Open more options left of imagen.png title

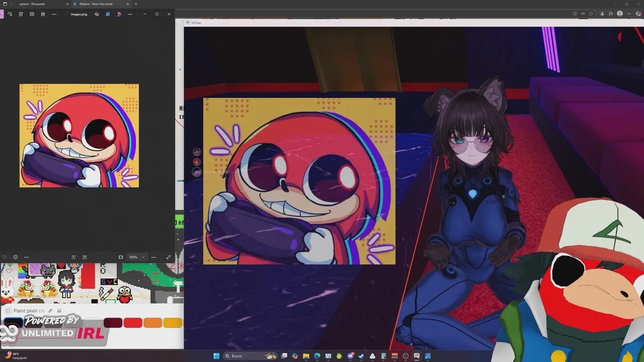pos(54,14)
